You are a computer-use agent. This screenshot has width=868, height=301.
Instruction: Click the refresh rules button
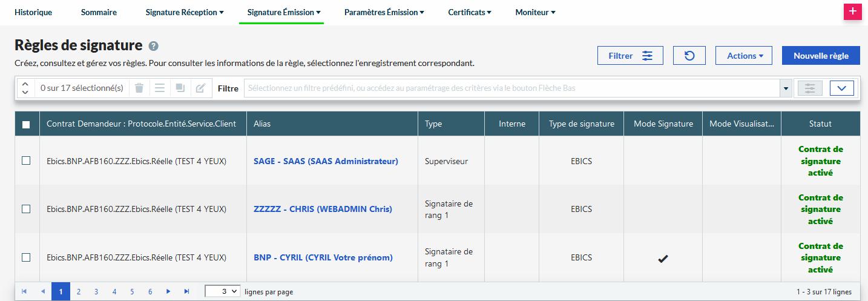[689, 56]
